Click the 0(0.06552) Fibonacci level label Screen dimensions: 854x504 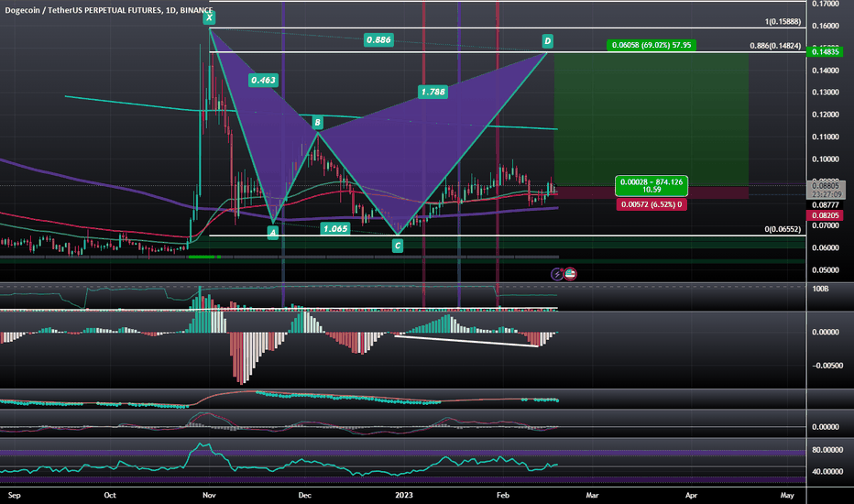(x=783, y=229)
